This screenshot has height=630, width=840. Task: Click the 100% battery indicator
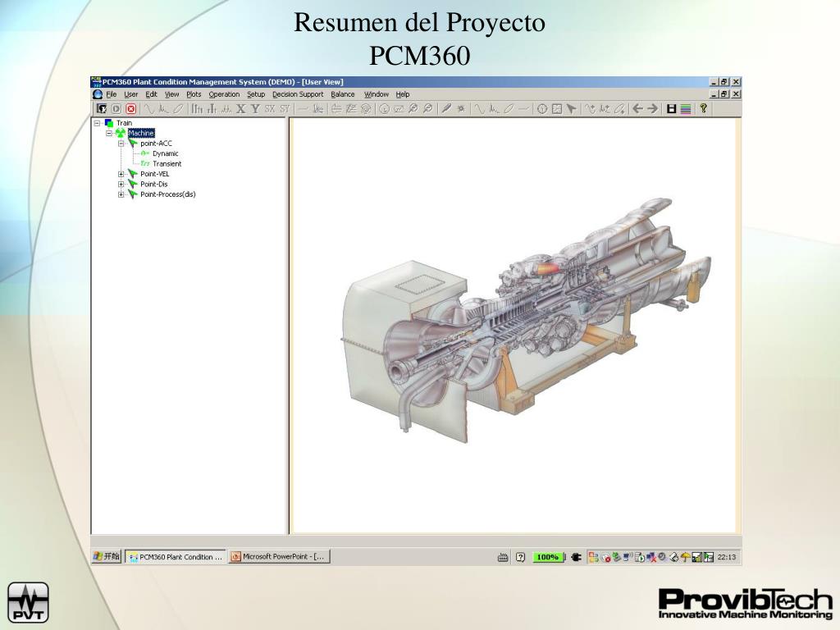point(548,557)
